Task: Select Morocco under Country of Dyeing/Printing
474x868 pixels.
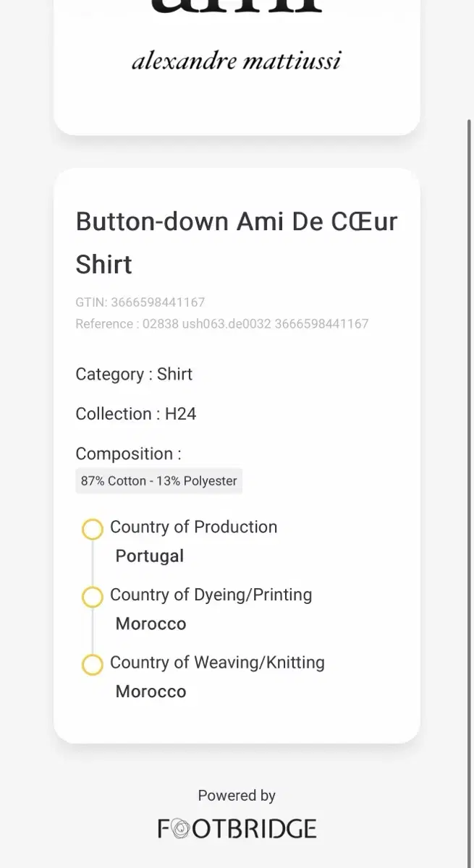Action: pyautogui.click(x=151, y=624)
